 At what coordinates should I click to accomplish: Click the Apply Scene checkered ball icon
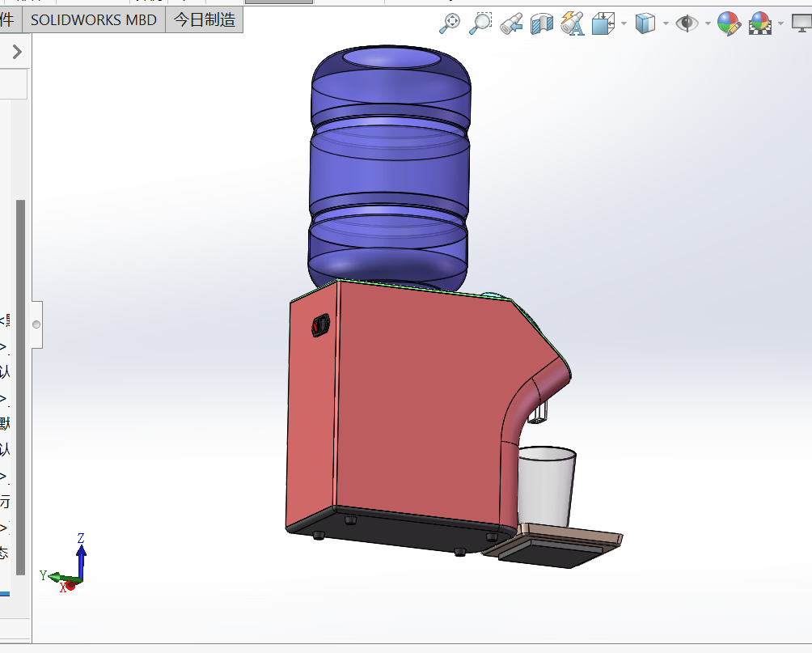click(x=759, y=23)
